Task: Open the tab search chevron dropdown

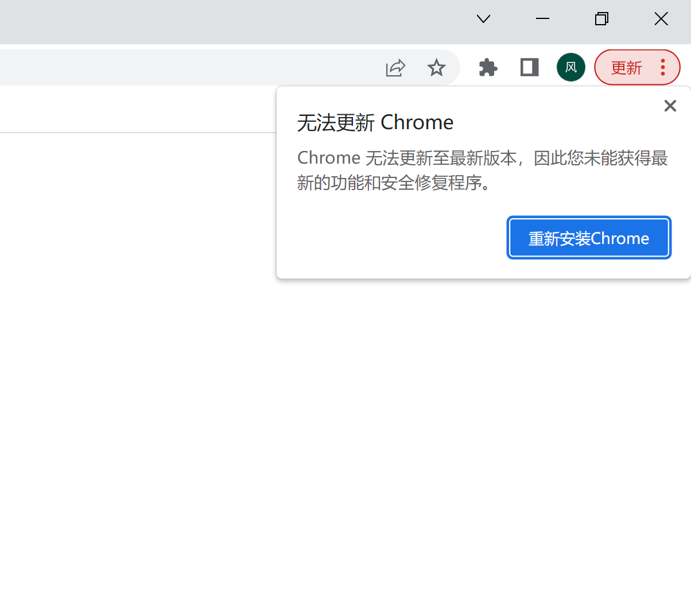Action: 483,18
